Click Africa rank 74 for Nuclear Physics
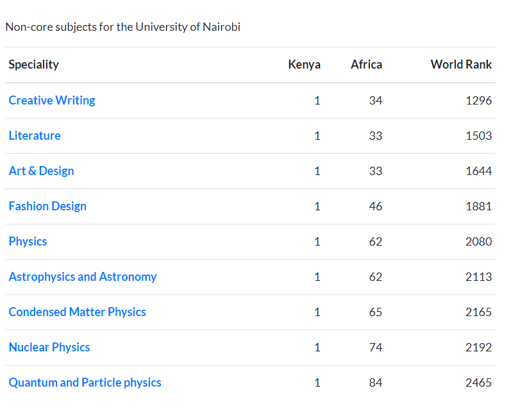The width and height of the screenshot is (511, 420). [x=376, y=348]
